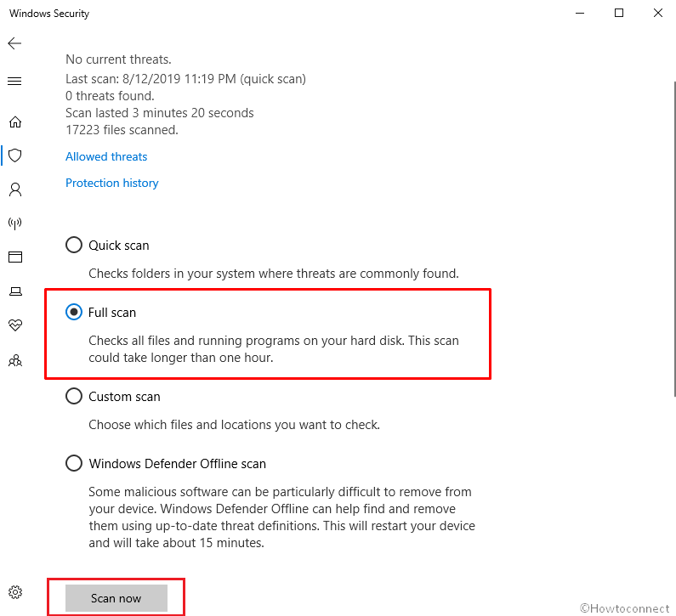Select Windows Defender Offline scan option

74,464
